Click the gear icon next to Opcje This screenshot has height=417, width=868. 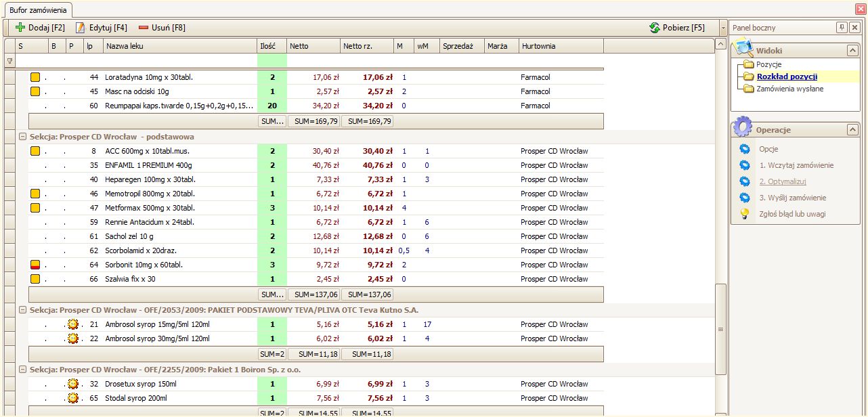click(x=745, y=149)
